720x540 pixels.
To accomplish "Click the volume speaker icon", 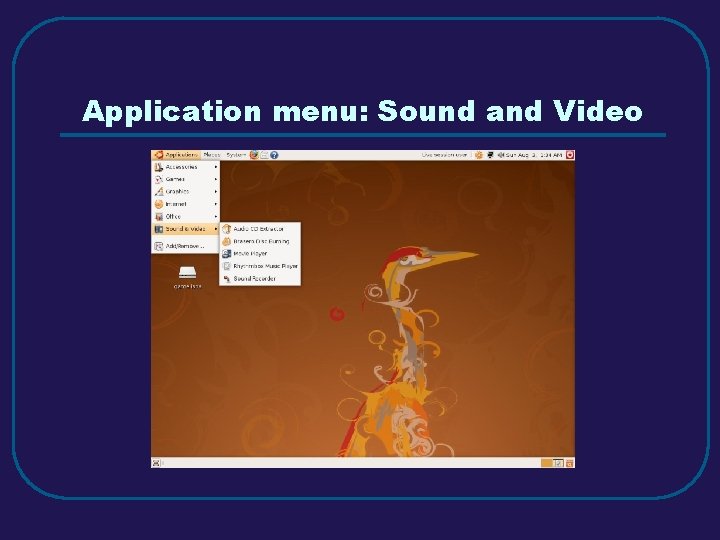I will [x=501, y=155].
